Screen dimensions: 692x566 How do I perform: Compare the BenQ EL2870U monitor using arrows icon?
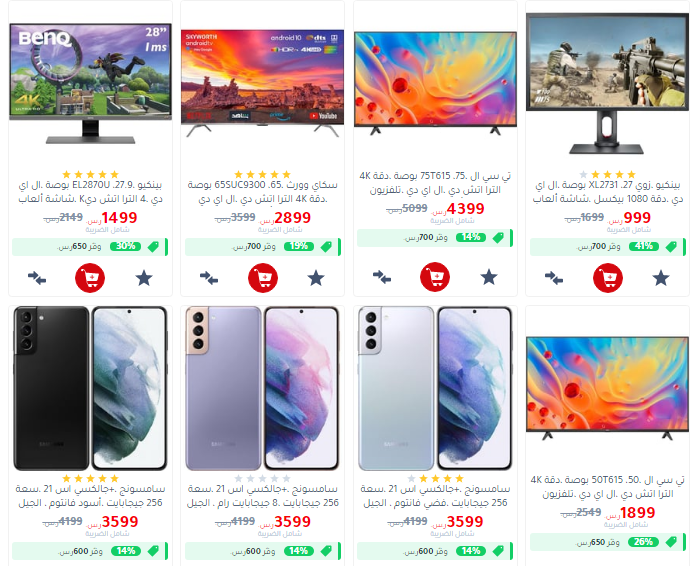(x=37, y=278)
